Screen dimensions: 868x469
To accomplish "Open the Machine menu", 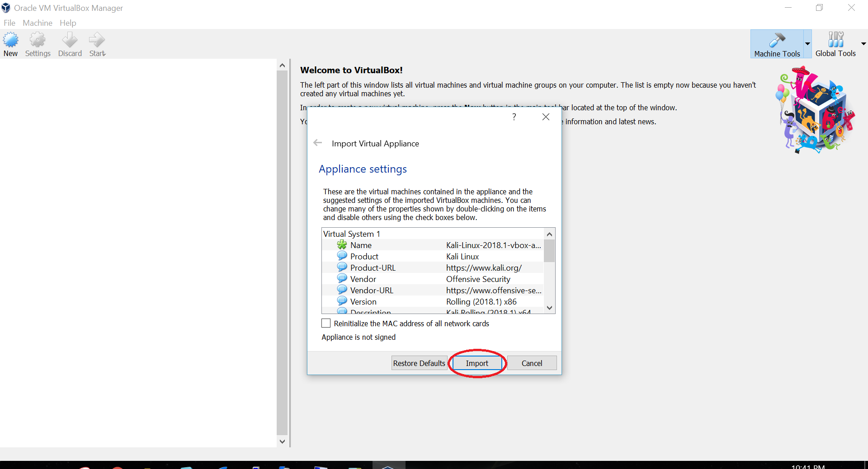I will [x=38, y=23].
